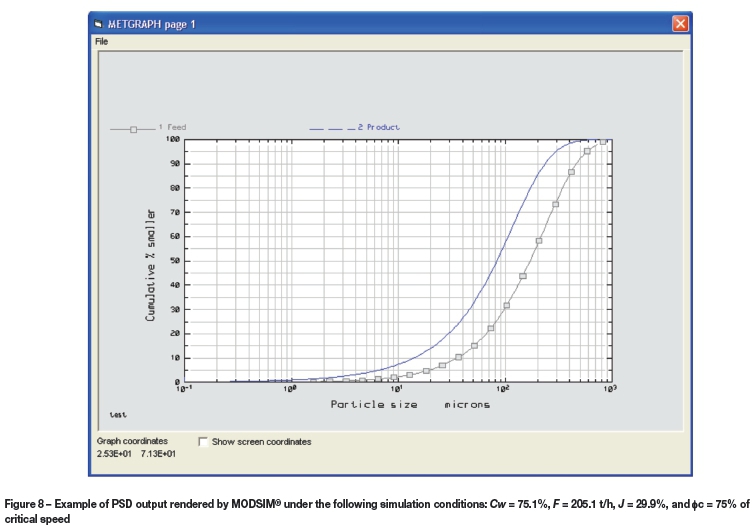Viewport: 754px width, 525px height.
Task: Enable the Show screen coordinates checkbox
Action: (x=204, y=441)
